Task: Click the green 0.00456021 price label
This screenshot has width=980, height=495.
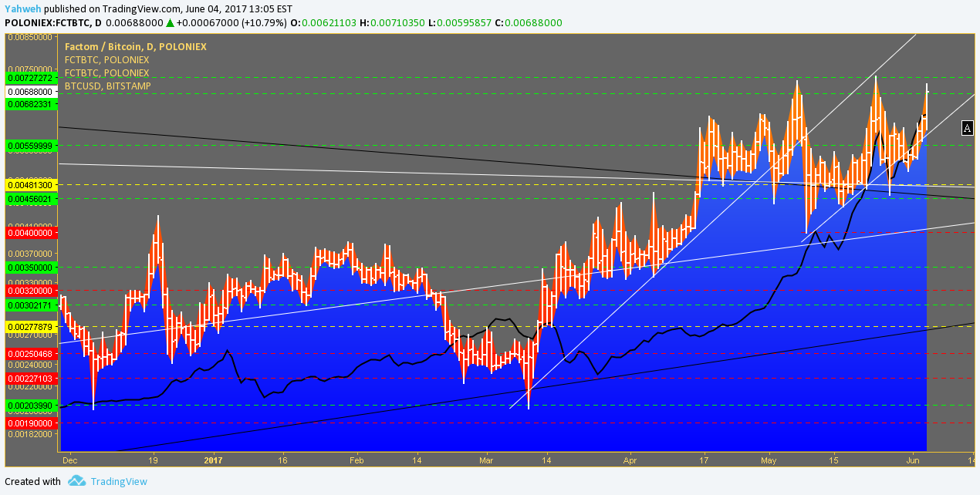Action: pos(30,199)
